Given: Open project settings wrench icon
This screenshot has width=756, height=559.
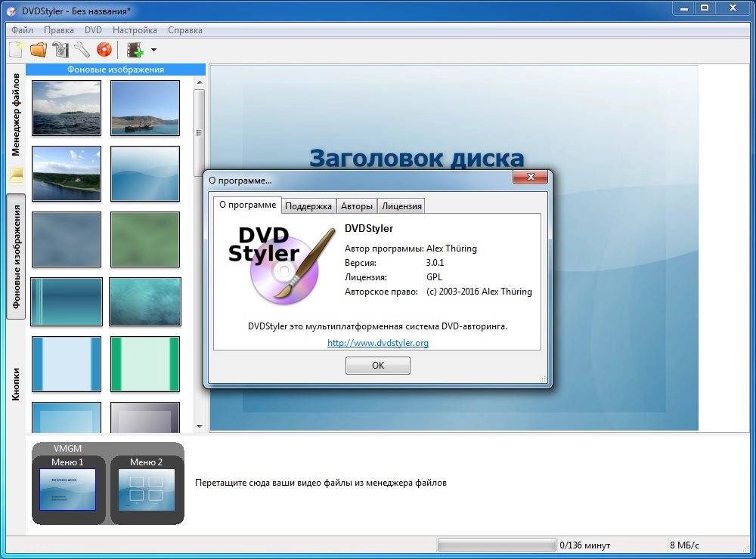Looking at the screenshot, I should (82, 50).
